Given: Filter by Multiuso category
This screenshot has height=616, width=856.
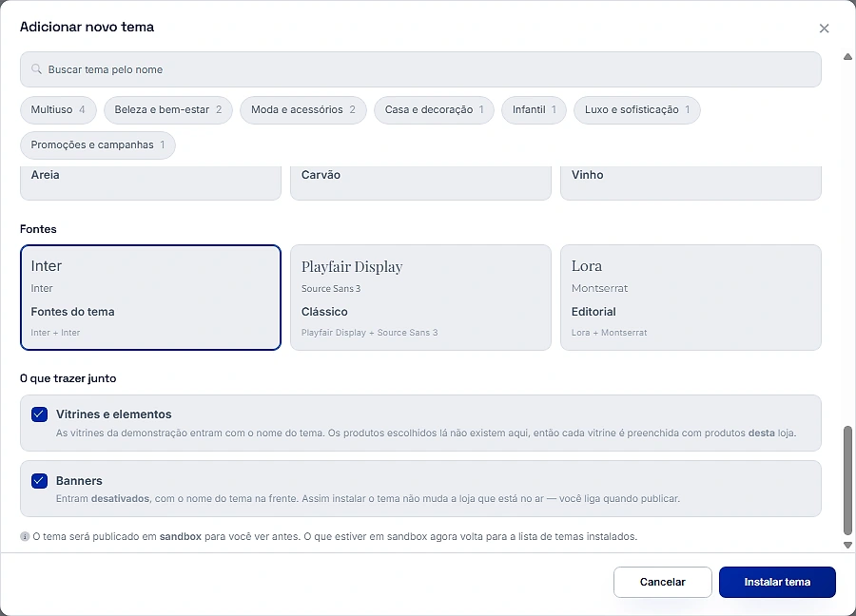Looking at the screenshot, I should point(58,109).
